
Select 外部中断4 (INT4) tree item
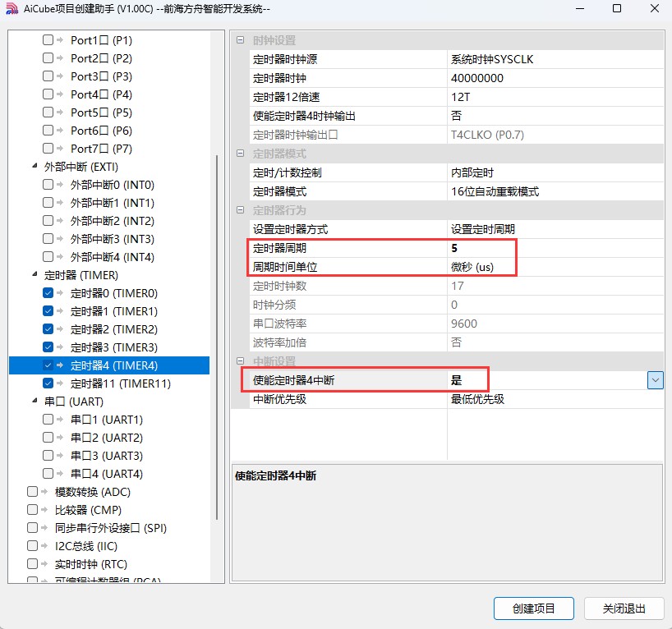tap(113, 257)
